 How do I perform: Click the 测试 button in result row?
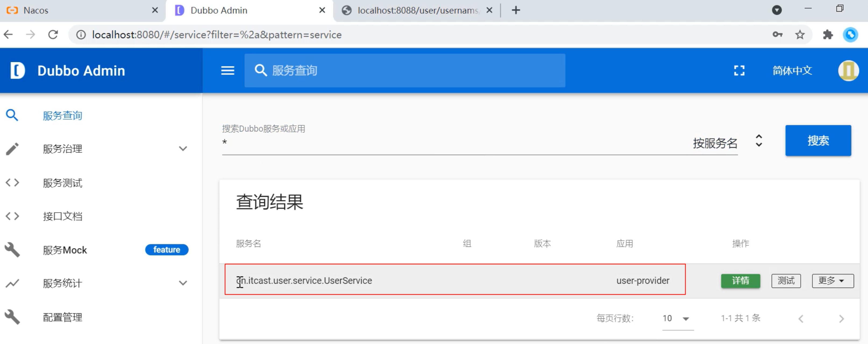[x=786, y=280]
